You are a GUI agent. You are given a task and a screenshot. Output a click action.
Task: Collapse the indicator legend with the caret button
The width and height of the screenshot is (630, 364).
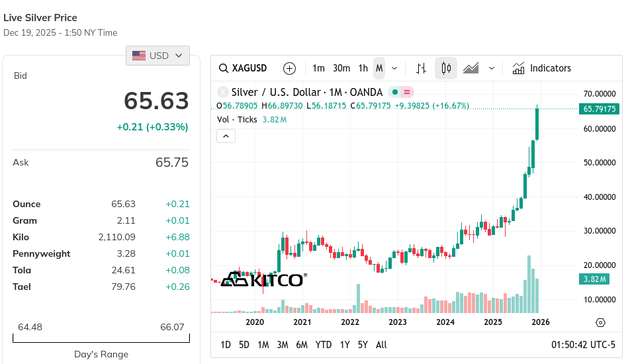[226, 136]
